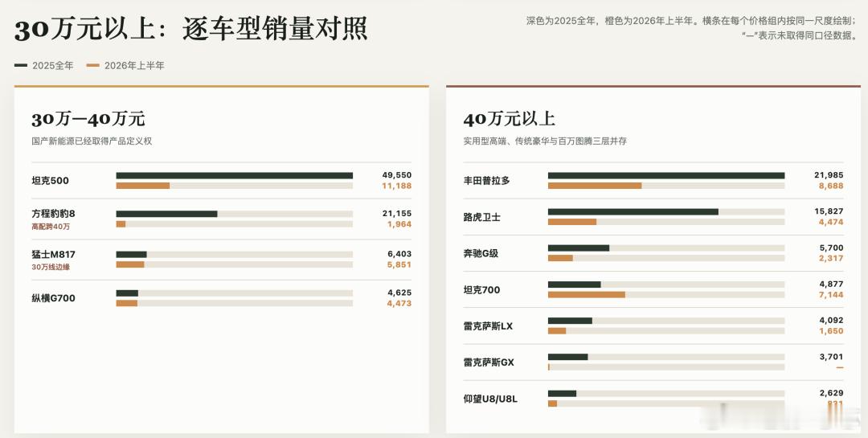Click the dark 2025 bar for 奔驰G级
The image size is (868, 438).
579,248
